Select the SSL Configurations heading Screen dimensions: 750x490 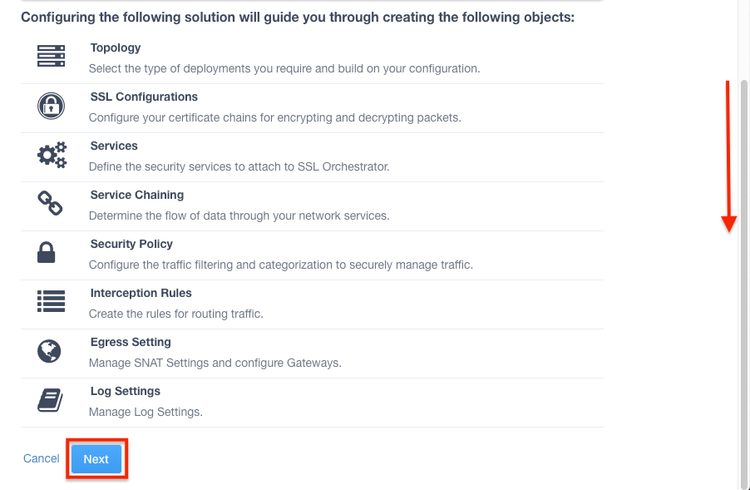tap(144, 97)
